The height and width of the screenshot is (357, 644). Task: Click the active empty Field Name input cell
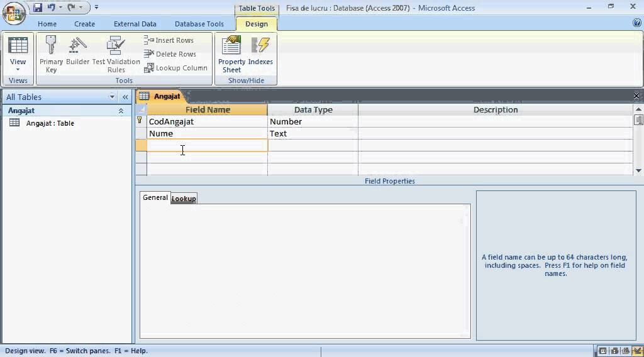click(x=207, y=145)
